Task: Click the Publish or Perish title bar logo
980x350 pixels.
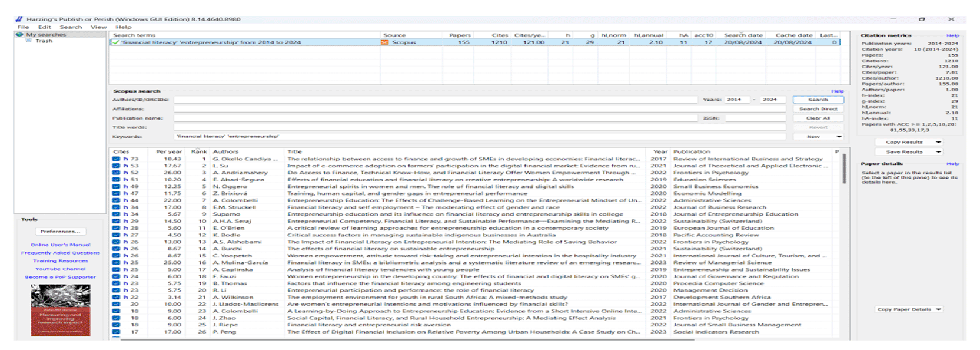Action: click(19, 19)
